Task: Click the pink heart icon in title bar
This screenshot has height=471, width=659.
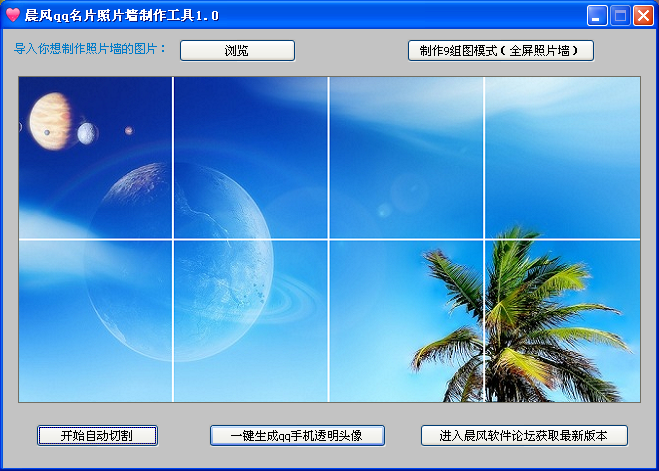Action: [13, 15]
